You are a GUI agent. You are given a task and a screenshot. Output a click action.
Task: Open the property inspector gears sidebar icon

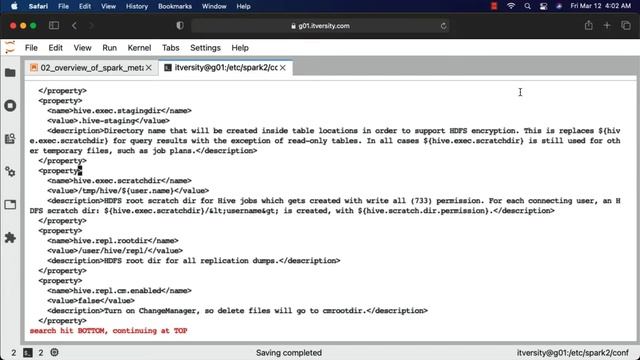point(10,172)
